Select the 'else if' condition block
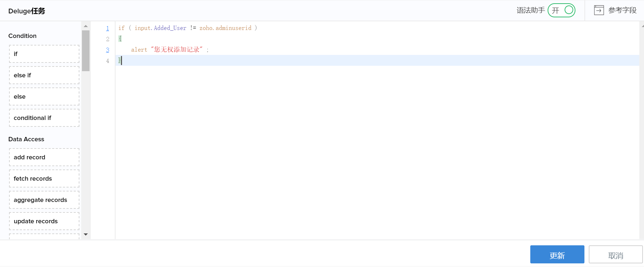The image size is (644, 267). click(x=44, y=75)
